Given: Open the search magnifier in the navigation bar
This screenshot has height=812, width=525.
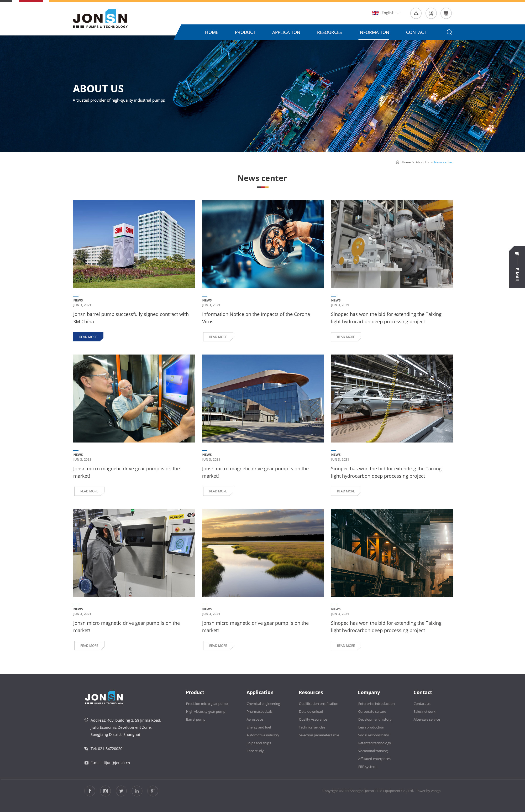Looking at the screenshot, I should click(449, 32).
